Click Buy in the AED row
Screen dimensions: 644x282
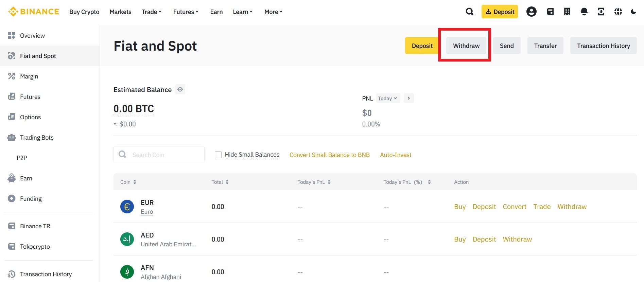(x=460, y=239)
